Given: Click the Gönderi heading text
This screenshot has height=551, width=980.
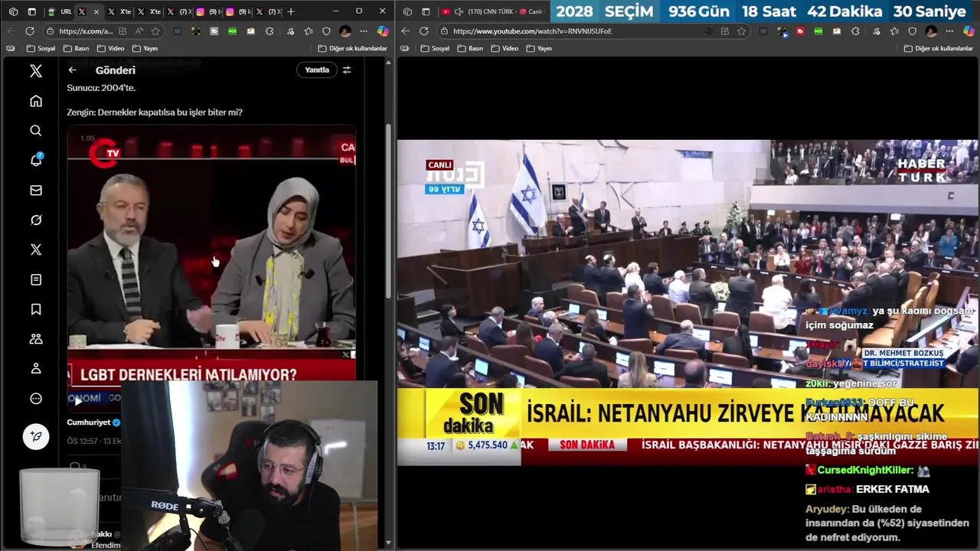Looking at the screenshot, I should (116, 70).
